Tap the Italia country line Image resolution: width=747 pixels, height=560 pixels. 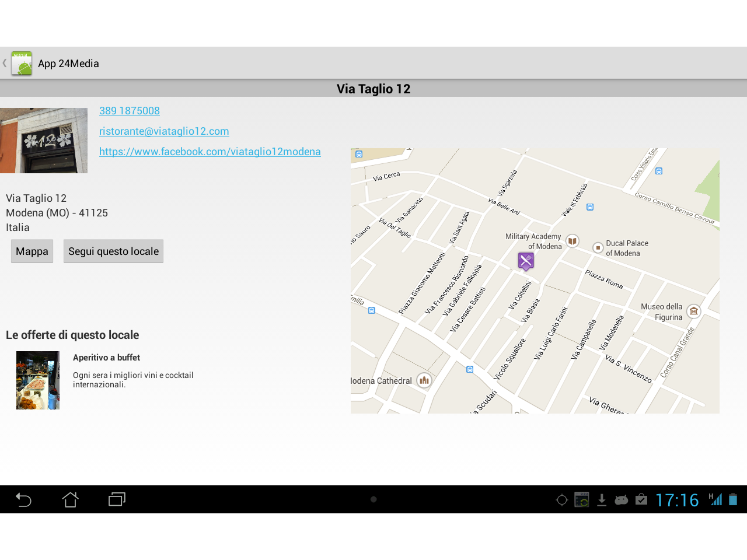18,228
